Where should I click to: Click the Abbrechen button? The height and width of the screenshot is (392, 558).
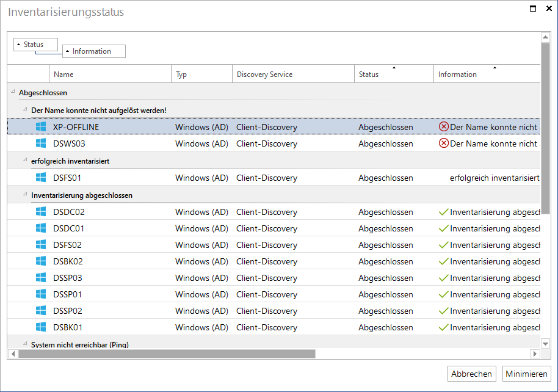471,374
